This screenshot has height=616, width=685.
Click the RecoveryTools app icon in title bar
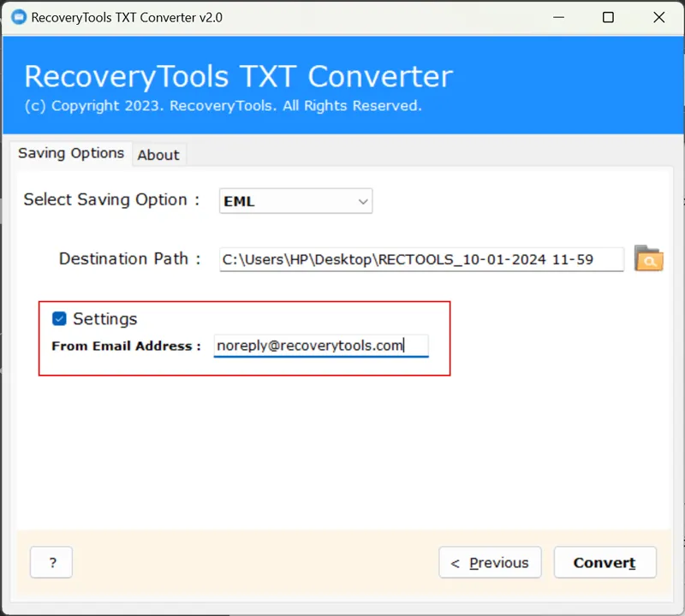pyautogui.click(x=18, y=17)
